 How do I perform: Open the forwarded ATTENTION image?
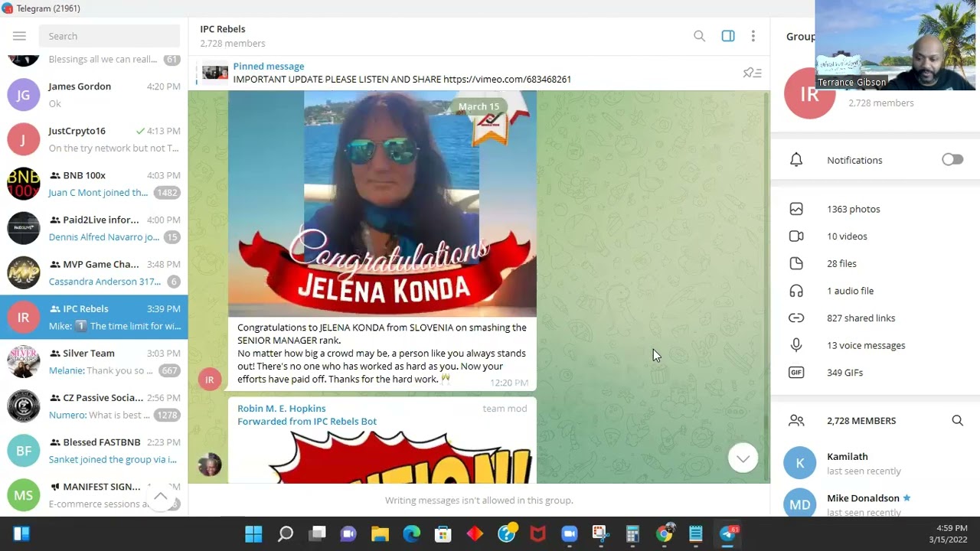click(x=382, y=456)
